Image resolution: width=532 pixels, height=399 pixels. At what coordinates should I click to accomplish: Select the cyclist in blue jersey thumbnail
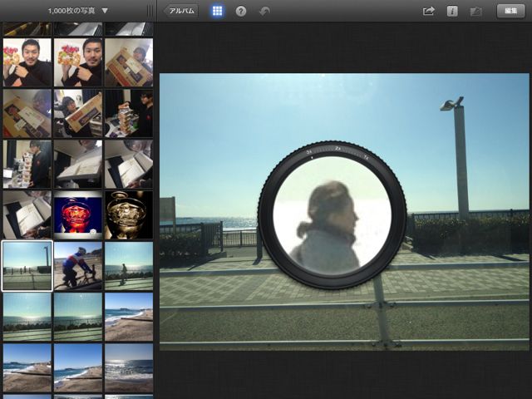pyautogui.click(x=78, y=266)
